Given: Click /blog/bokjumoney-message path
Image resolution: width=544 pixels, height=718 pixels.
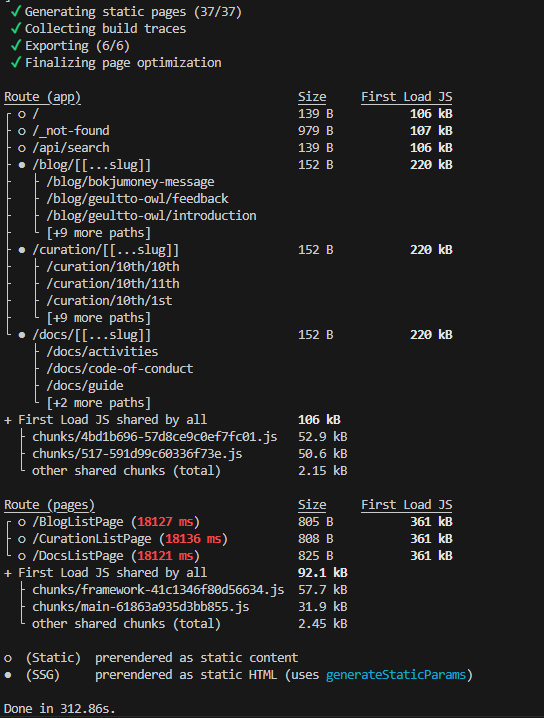Looking at the screenshot, I should point(130,182).
